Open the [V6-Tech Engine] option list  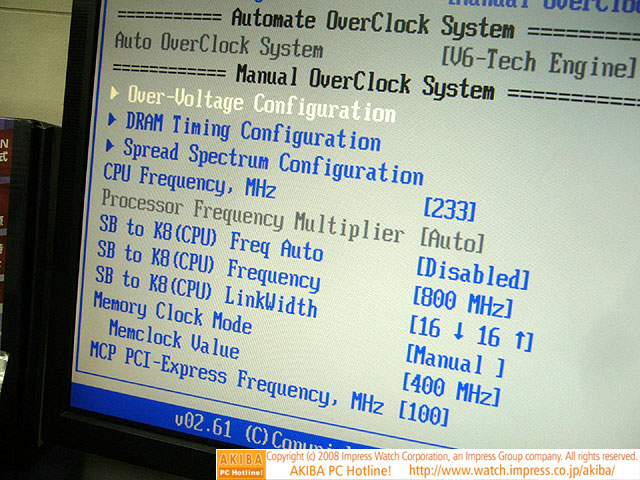pyautogui.click(x=538, y=63)
